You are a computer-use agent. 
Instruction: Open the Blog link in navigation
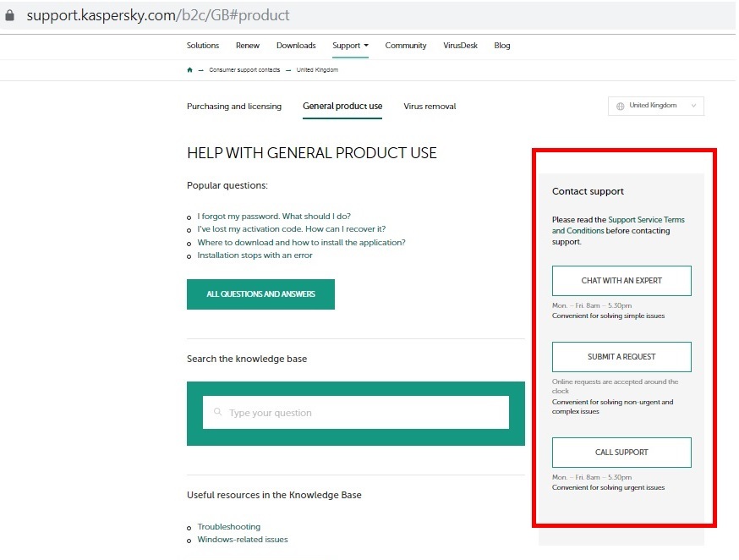point(502,45)
